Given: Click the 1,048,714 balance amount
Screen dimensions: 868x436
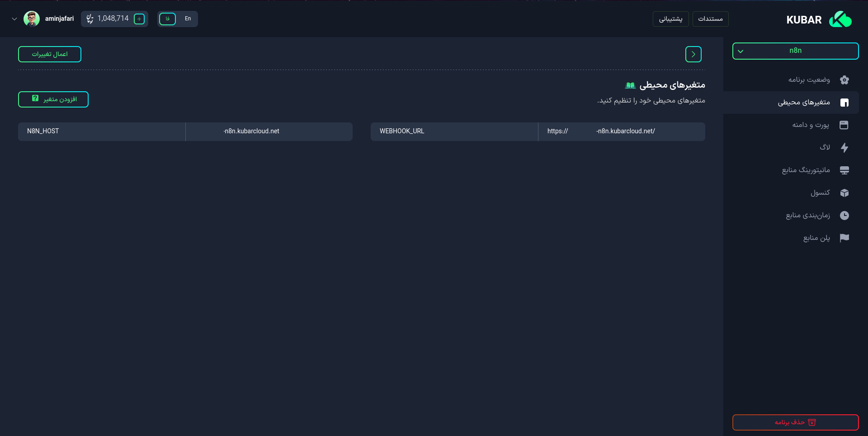Looking at the screenshot, I should (113, 19).
